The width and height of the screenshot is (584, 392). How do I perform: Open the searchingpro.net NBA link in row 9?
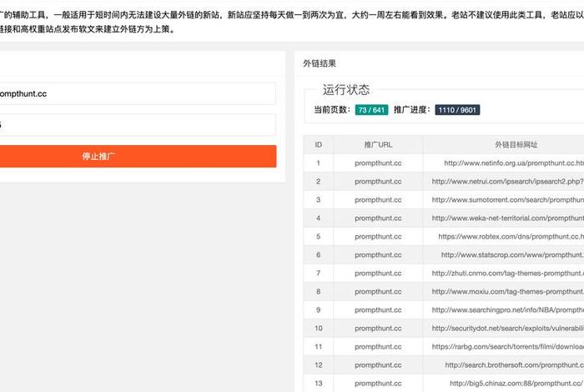pos(508,309)
